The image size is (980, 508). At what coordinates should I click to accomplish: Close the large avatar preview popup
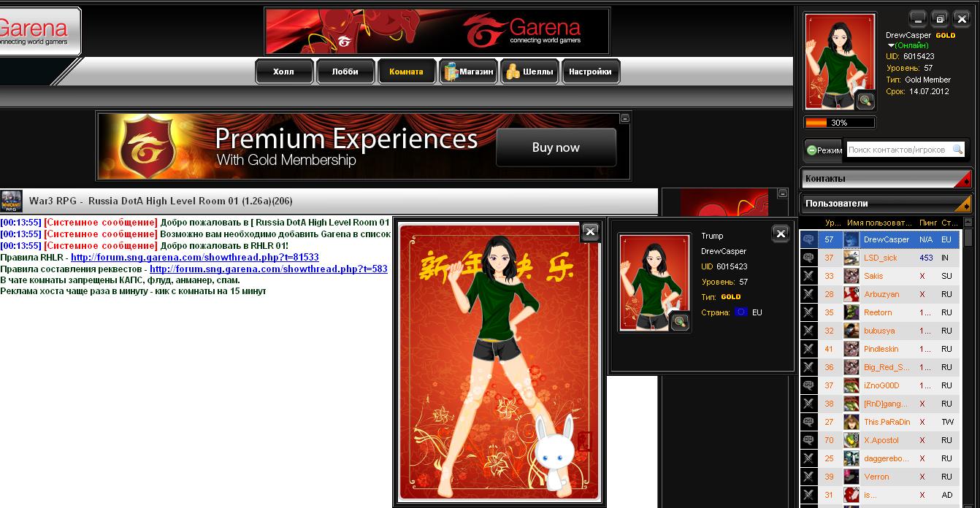pos(590,232)
